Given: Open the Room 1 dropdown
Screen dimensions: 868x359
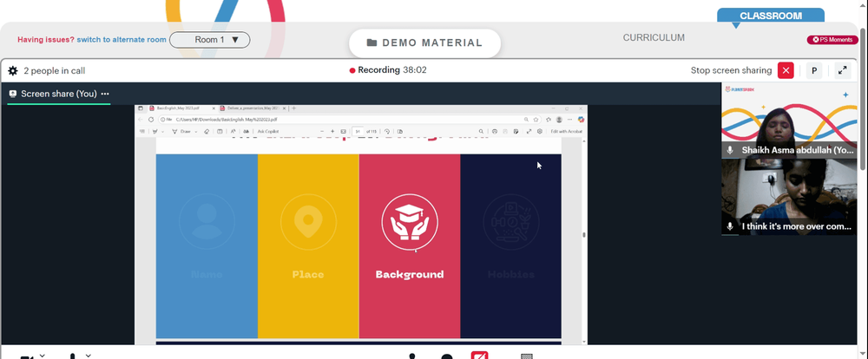Looking at the screenshot, I should click(x=210, y=40).
